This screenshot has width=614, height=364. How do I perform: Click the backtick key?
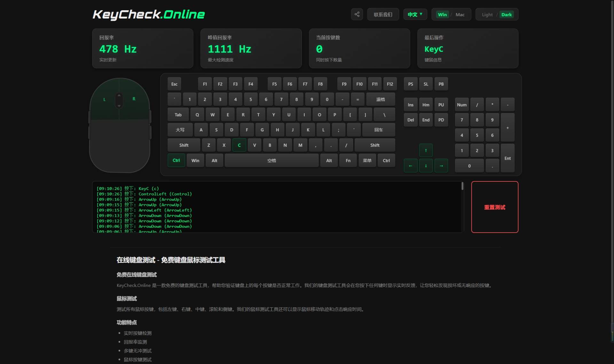pyautogui.click(x=174, y=99)
